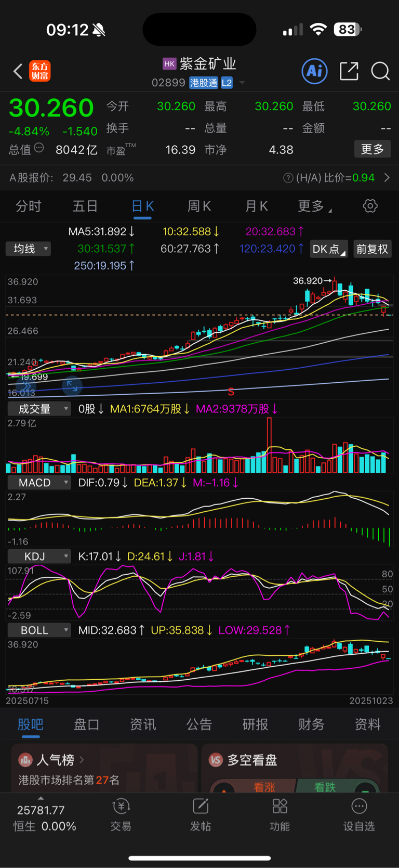Tap the K:17.01 KDJ value
This screenshot has height=868, width=399.
click(x=99, y=556)
